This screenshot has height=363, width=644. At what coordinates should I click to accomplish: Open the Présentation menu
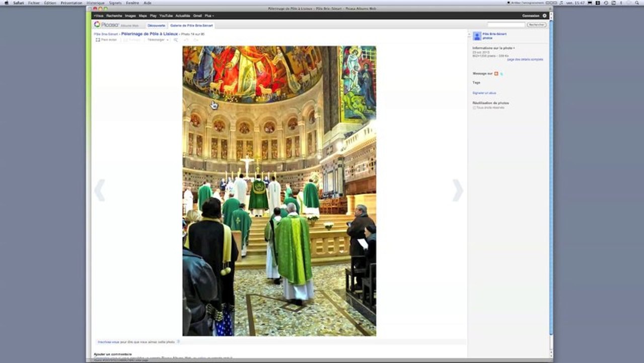click(x=71, y=3)
